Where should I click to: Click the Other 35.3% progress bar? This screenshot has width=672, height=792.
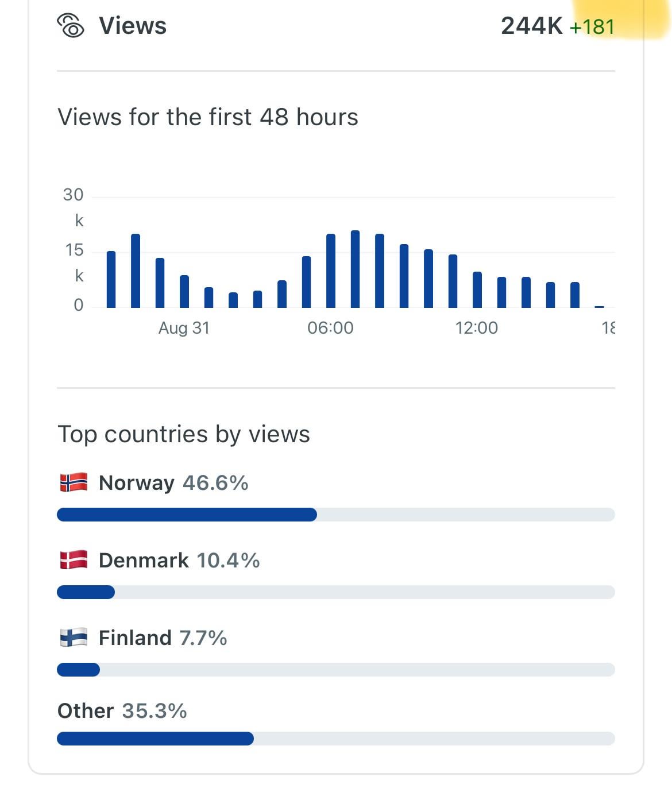click(x=155, y=739)
